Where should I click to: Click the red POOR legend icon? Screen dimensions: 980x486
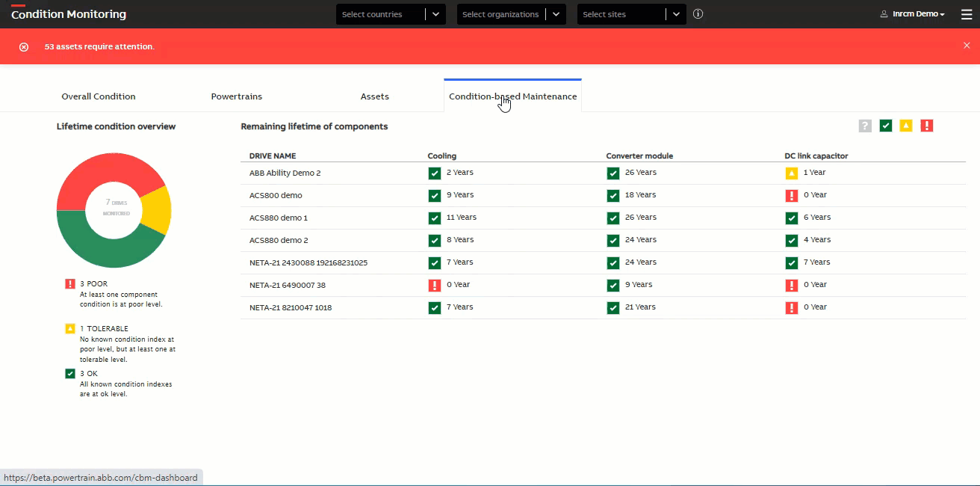click(x=70, y=283)
